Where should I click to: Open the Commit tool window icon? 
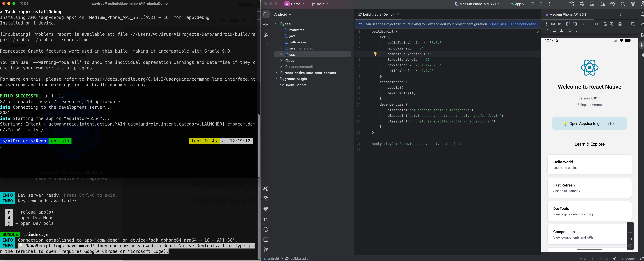(x=266, y=24)
